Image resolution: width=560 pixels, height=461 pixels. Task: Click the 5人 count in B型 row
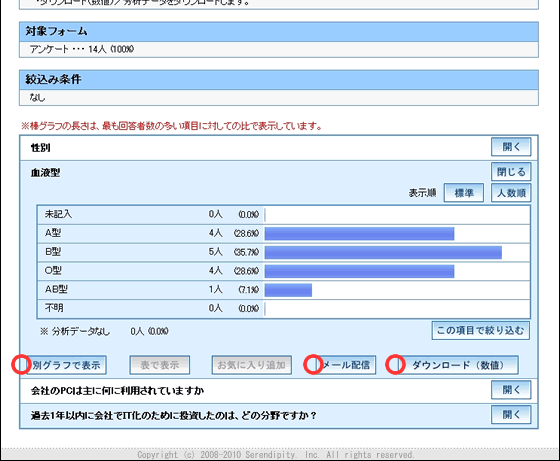tap(216, 252)
